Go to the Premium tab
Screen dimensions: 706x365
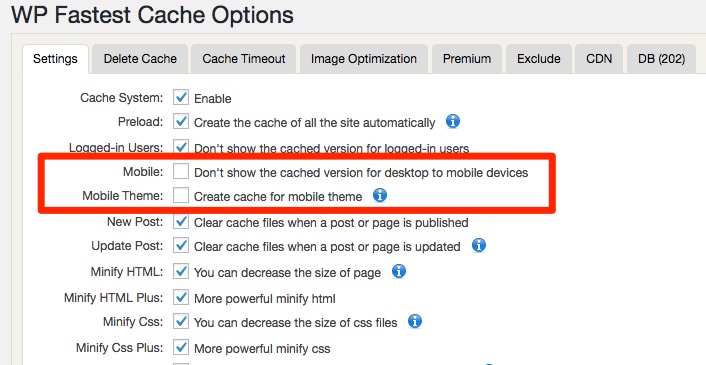[x=467, y=59]
